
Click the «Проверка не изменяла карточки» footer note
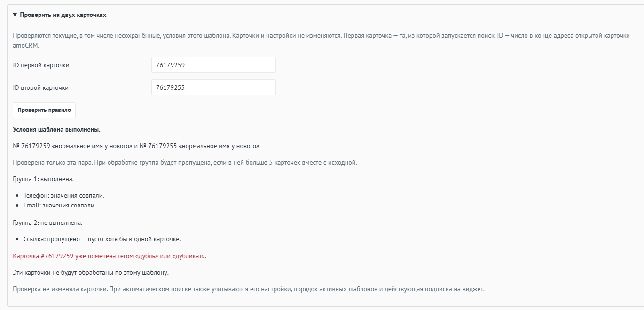pyautogui.click(x=248, y=289)
